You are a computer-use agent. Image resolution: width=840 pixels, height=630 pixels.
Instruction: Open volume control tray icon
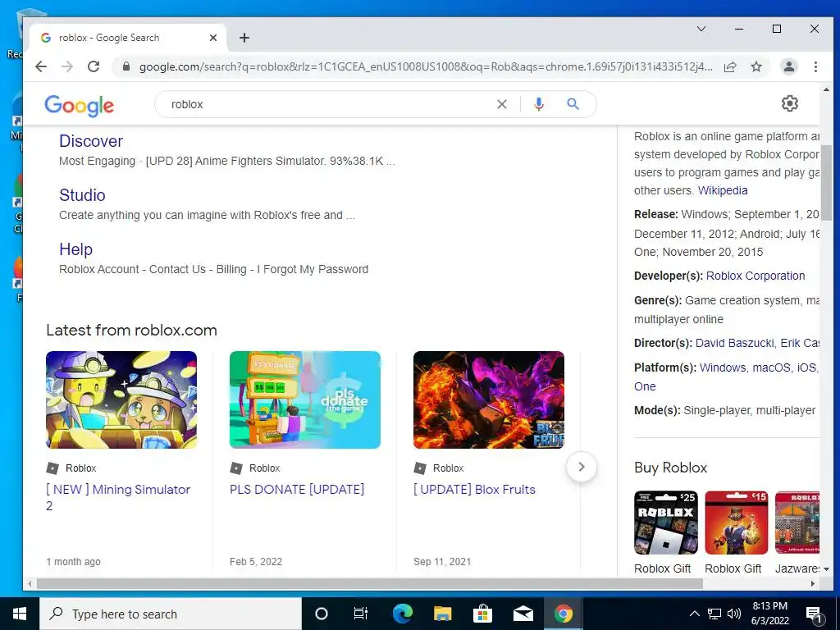[x=734, y=614]
